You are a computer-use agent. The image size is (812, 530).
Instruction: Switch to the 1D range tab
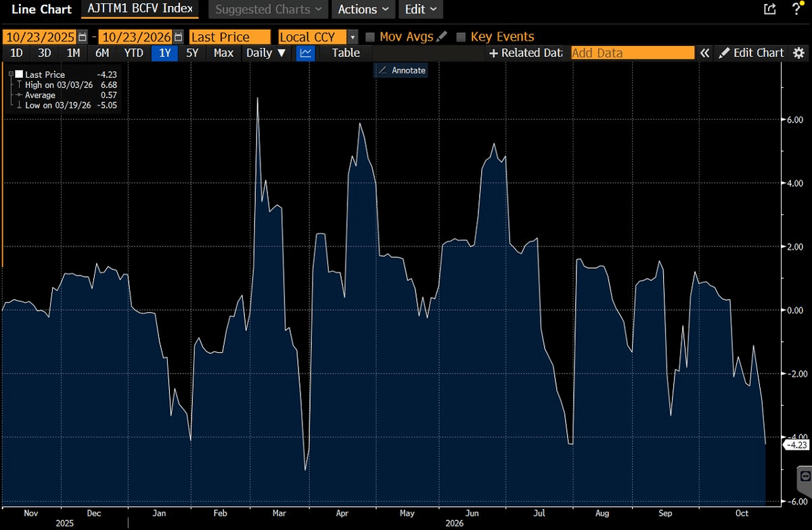[18, 53]
